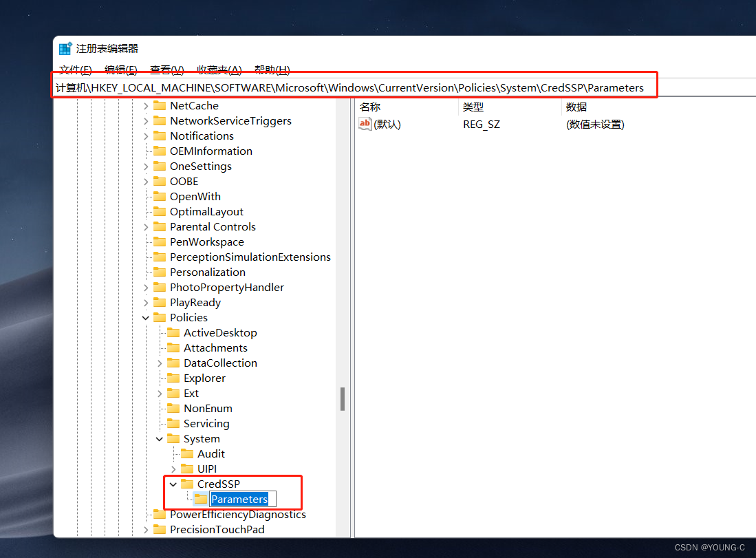Click the NonEnum folder icon
756x558 pixels.
pos(173,408)
